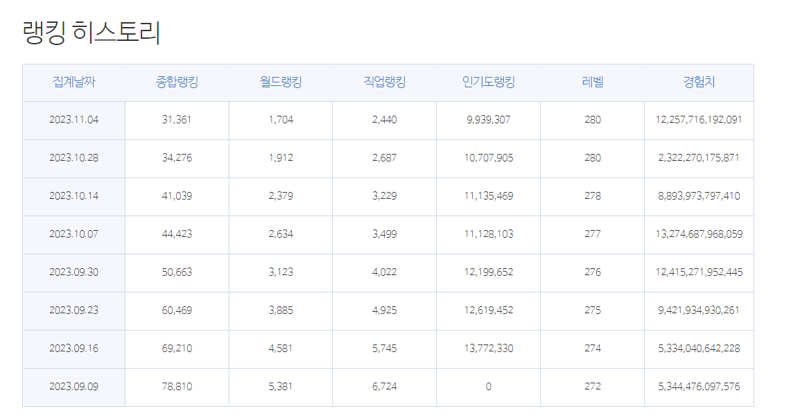
Task: Click level 275 cell
Action: point(592,310)
